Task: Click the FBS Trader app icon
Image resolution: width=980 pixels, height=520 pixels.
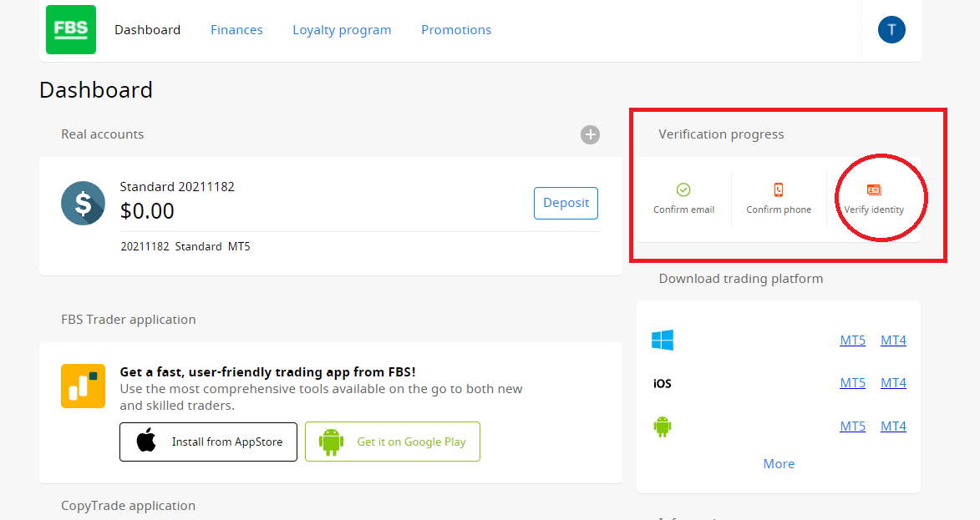Action: [83, 386]
